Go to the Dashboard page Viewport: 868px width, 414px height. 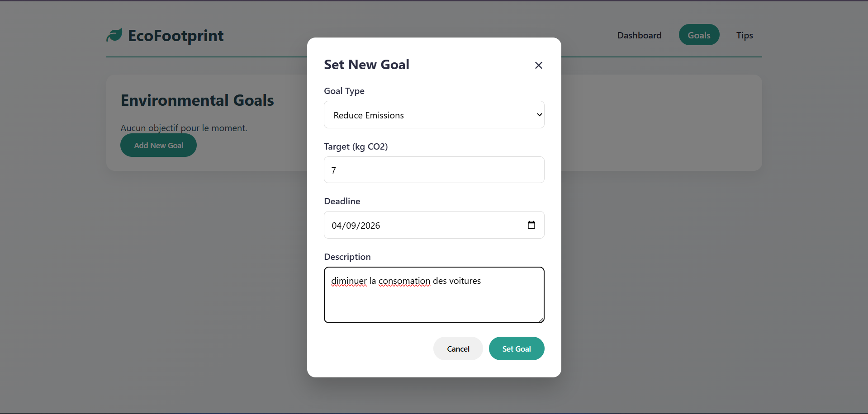coord(639,35)
